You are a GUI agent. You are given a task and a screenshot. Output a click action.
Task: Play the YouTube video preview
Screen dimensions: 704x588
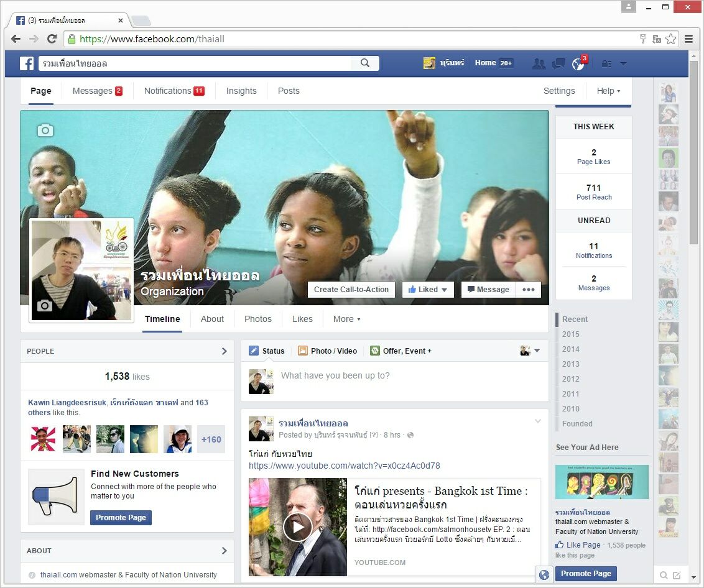coord(297,527)
